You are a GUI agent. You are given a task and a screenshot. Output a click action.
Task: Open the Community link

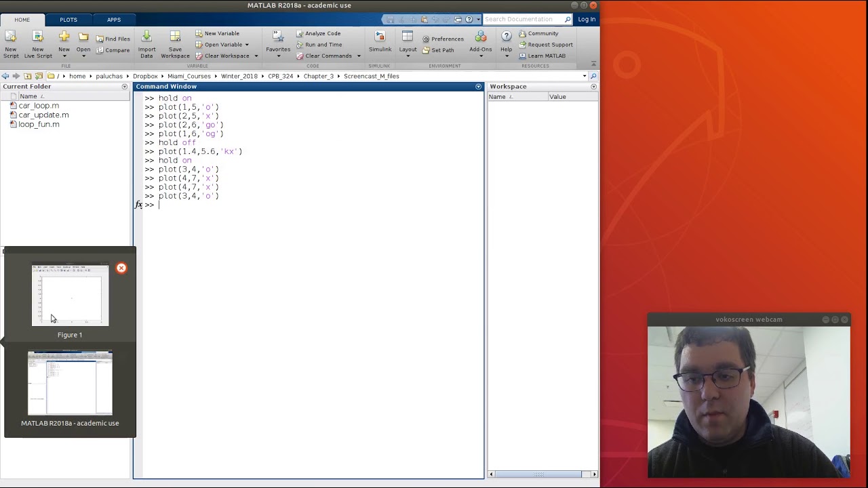538,33
